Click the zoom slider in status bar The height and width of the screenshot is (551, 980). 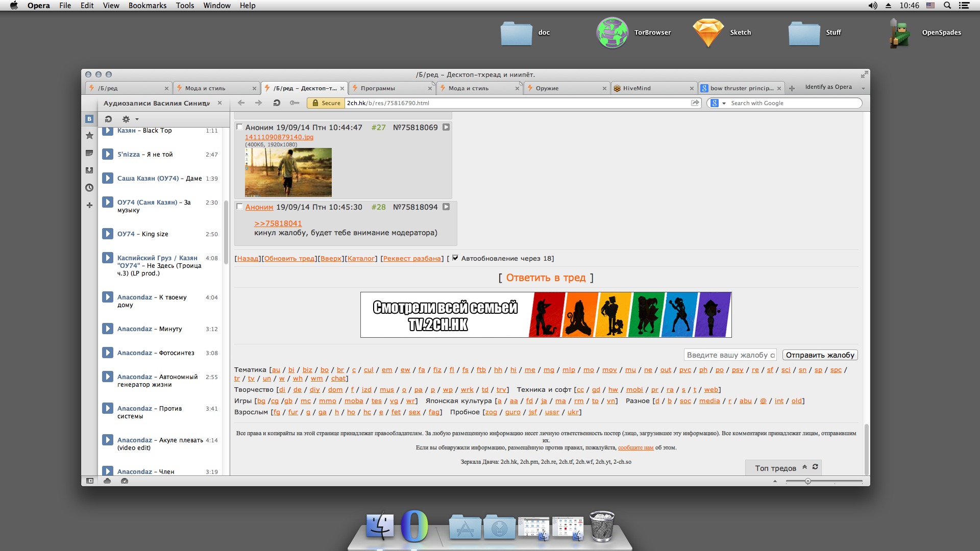808,481
